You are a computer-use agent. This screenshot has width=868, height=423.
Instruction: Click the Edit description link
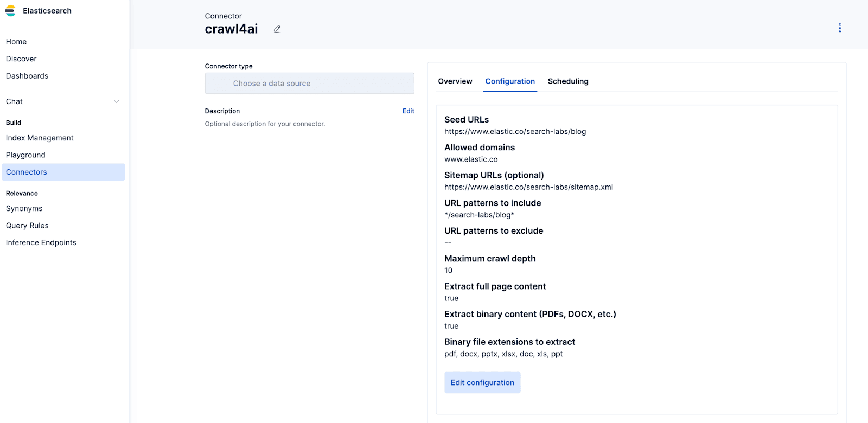coord(408,111)
